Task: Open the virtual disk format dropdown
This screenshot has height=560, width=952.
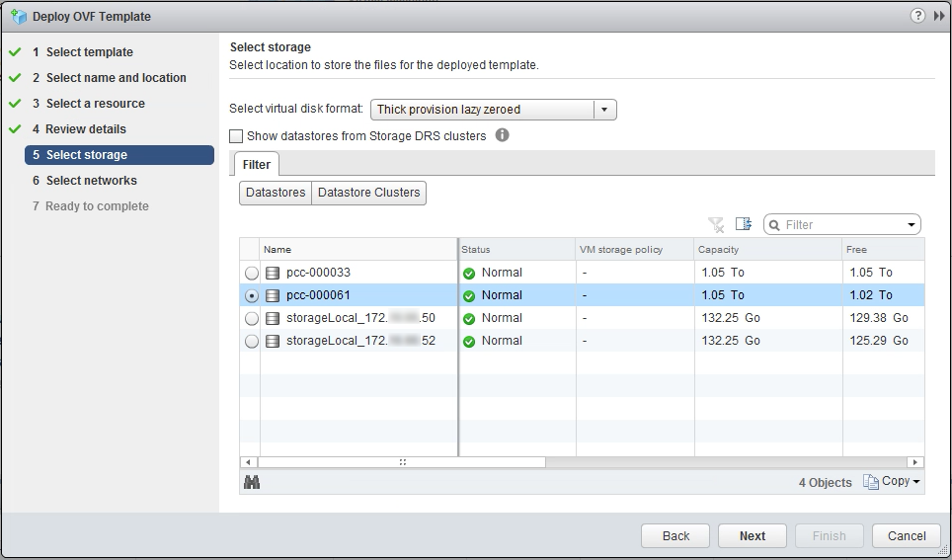Action: [604, 110]
